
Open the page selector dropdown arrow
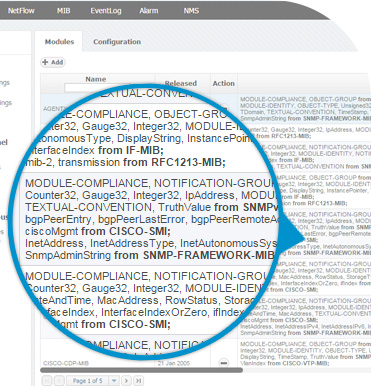click(114, 380)
